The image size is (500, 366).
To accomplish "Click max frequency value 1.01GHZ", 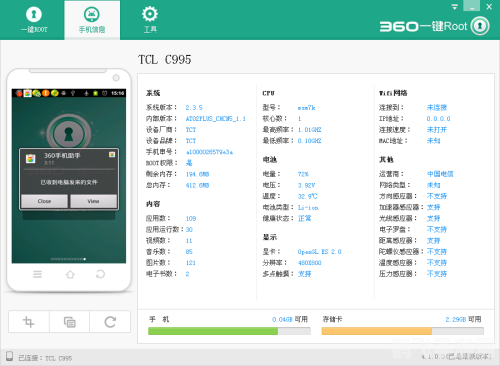I will (310, 130).
